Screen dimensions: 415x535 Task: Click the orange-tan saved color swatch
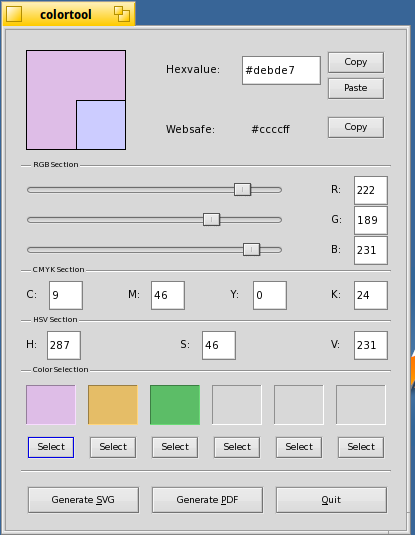tap(113, 405)
